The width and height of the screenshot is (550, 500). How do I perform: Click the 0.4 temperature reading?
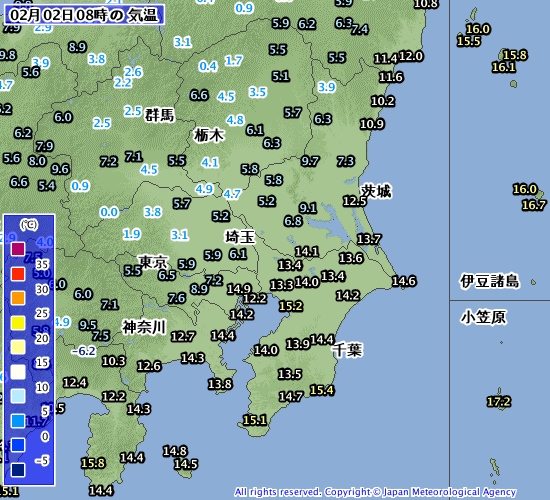(208, 66)
